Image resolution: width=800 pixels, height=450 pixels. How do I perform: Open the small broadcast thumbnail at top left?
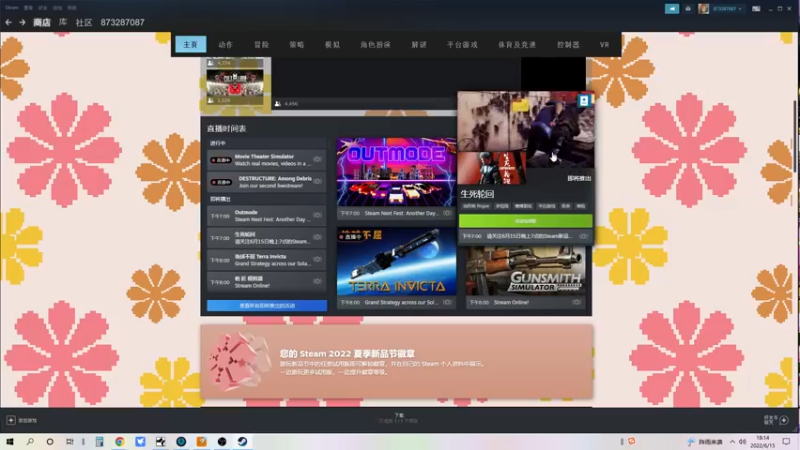[235, 83]
